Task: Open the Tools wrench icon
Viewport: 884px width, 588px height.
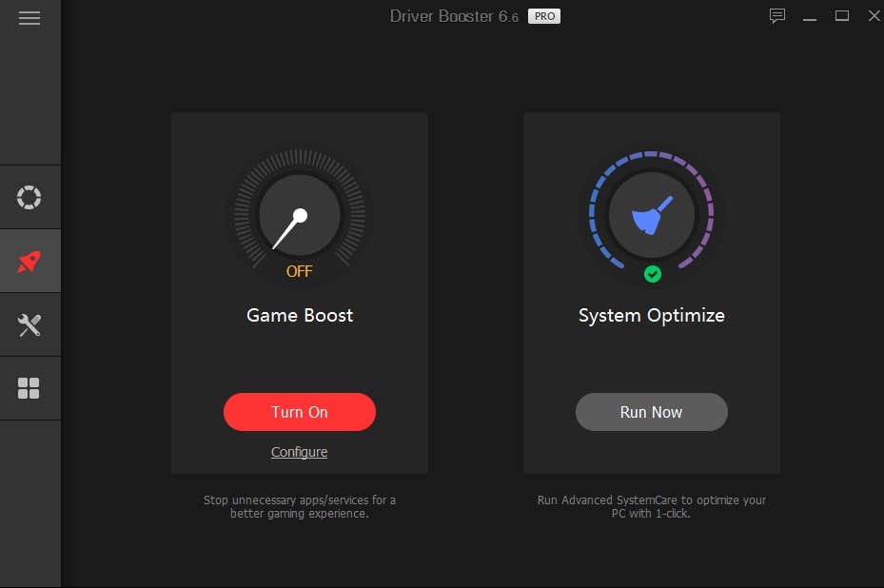Action: tap(29, 325)
